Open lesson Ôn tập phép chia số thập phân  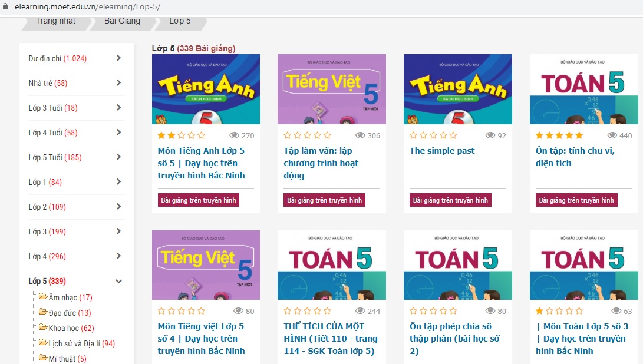pos(454,339)
